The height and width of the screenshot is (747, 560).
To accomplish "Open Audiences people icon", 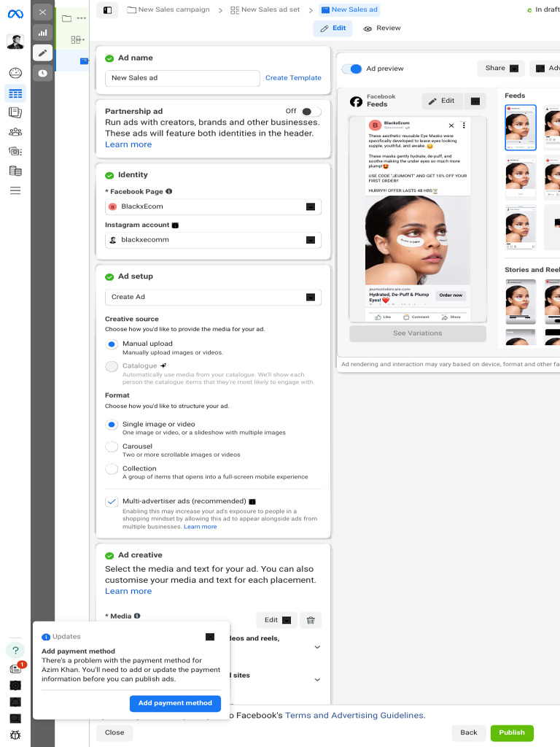I will click(15, 132).
